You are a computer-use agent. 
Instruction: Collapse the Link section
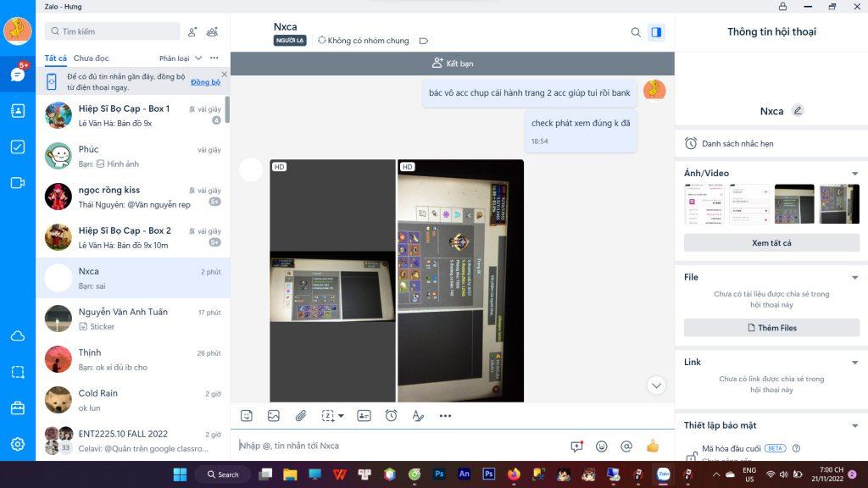click(x=855, y=363)
